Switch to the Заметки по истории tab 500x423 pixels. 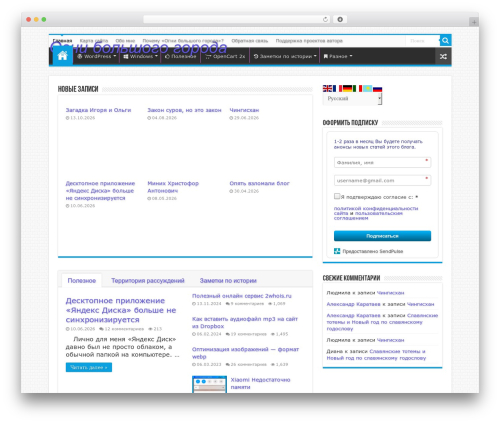(228, 281)
